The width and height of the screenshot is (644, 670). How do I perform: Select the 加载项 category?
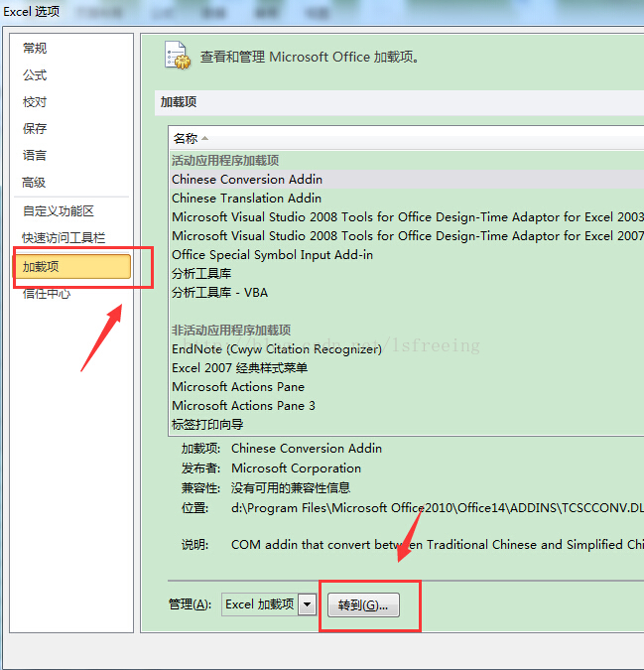pyautogui.click(x=71, y=267)
